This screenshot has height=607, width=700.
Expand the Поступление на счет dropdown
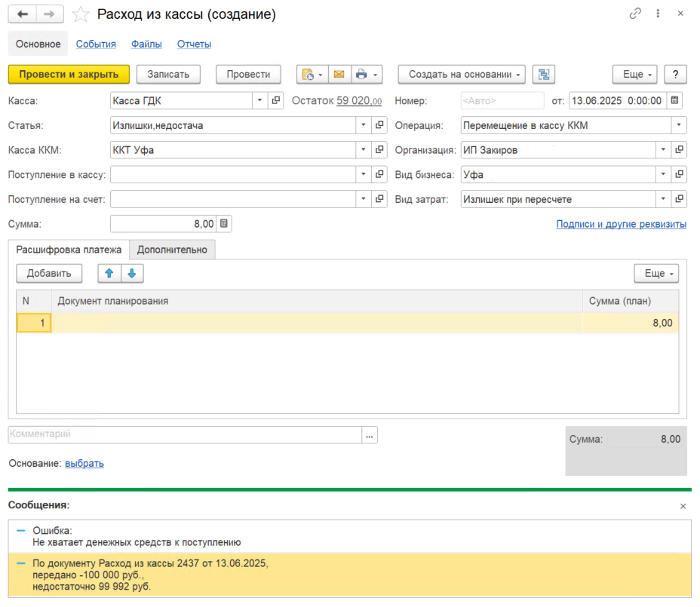[x=364, y=199]
